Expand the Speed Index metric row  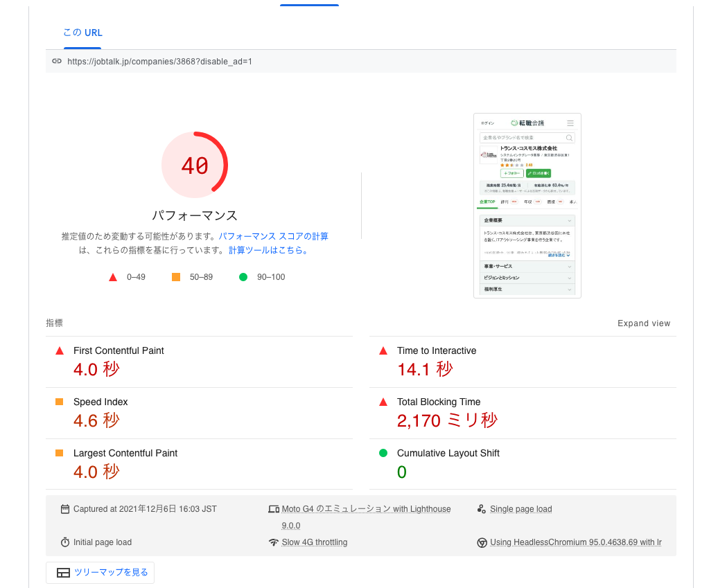pos(199,413)
